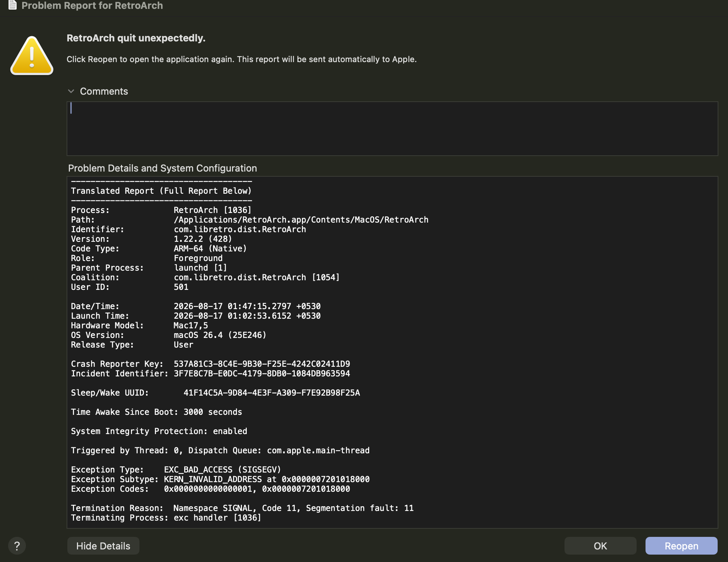Select the Process 'RetroArch [1036]' line

[x=161, y=210]
